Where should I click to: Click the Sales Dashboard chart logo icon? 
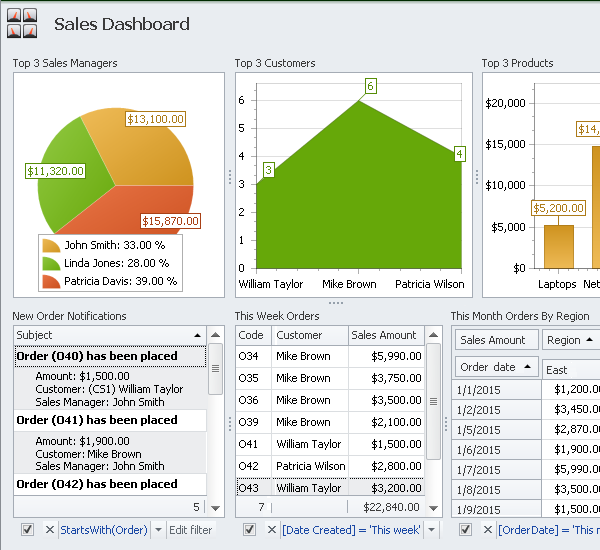coord(22,23)
